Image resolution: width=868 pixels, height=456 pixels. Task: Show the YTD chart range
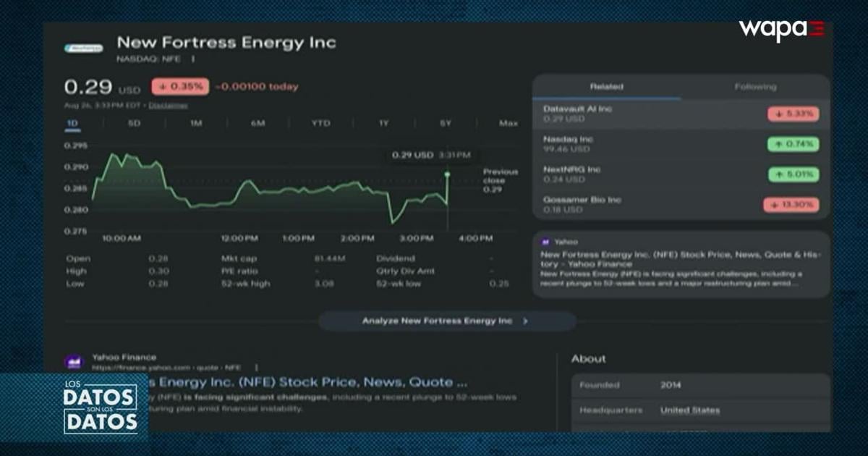(x=320, y=124)
